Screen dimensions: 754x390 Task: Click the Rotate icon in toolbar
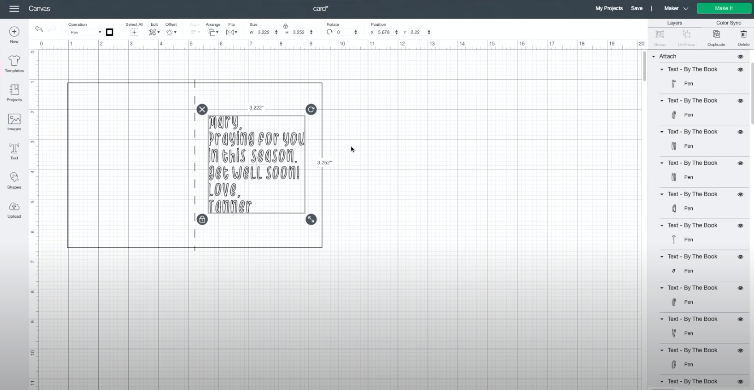(x=329, y=32)
